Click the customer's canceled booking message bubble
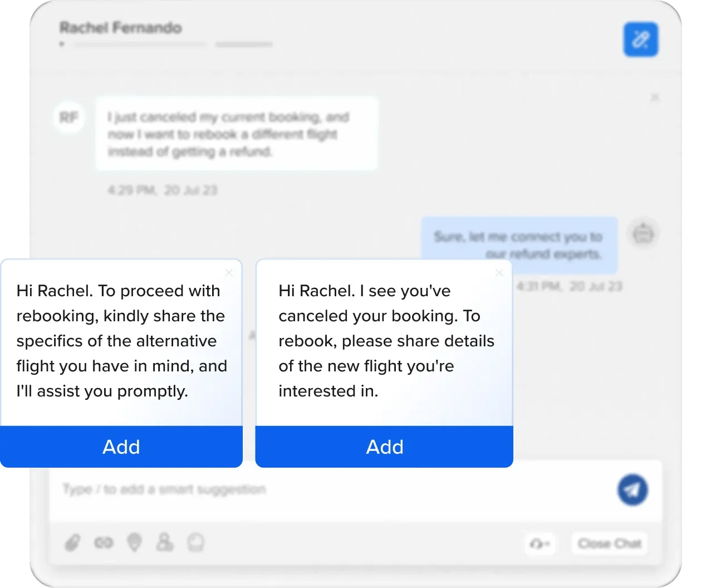Screen dimensions: 711x588 click(x=237, y=134)
